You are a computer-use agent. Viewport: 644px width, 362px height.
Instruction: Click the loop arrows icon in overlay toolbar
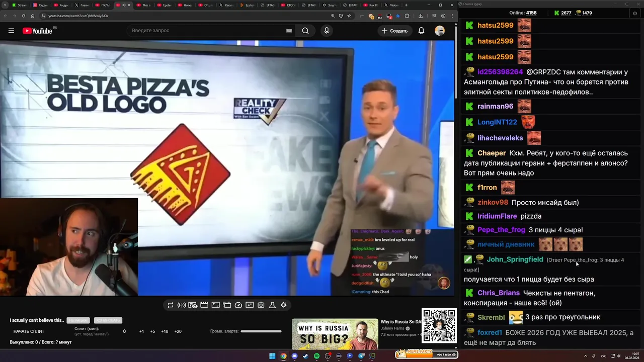[170, 305]
